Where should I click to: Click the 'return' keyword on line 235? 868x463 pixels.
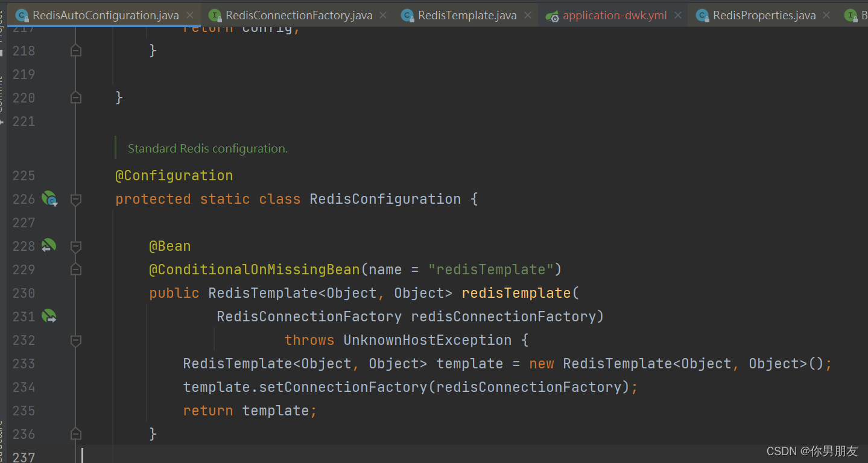pyautogui.click(x=208, y=411)
